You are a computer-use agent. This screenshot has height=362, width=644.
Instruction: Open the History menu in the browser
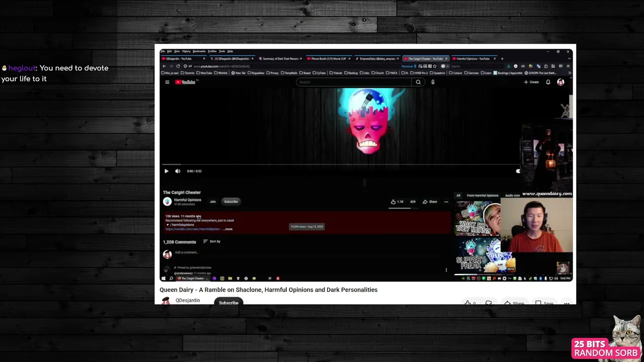click(x=186, y=51)
